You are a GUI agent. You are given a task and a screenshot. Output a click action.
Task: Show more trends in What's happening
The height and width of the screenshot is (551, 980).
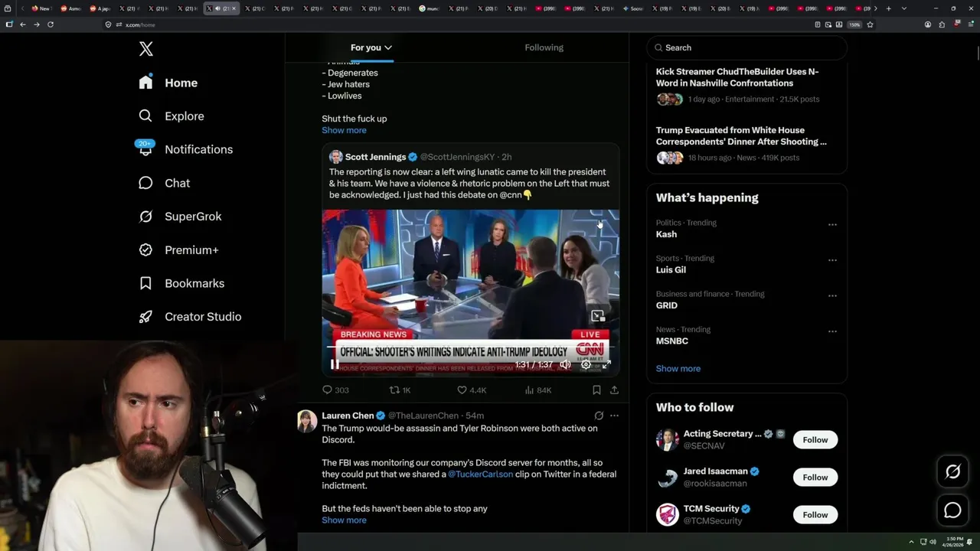(x=678, y=369)
